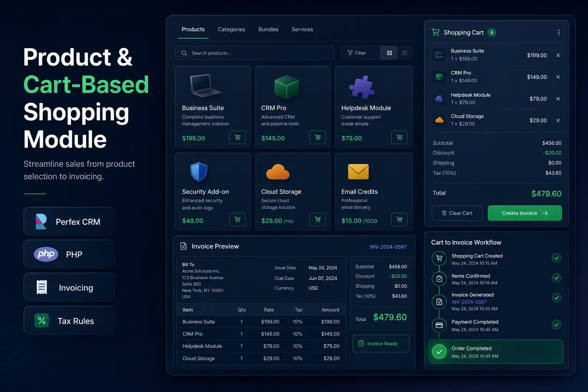Click the Shopping Cart Created step icon
The image size is (588, 392).
(439, 258)
